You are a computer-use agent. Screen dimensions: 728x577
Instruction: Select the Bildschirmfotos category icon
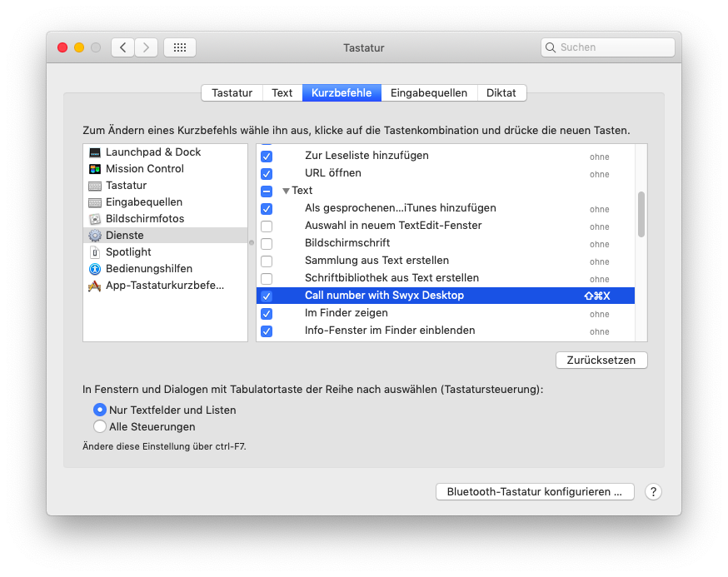pyautogui.click(x=95, y=219)
